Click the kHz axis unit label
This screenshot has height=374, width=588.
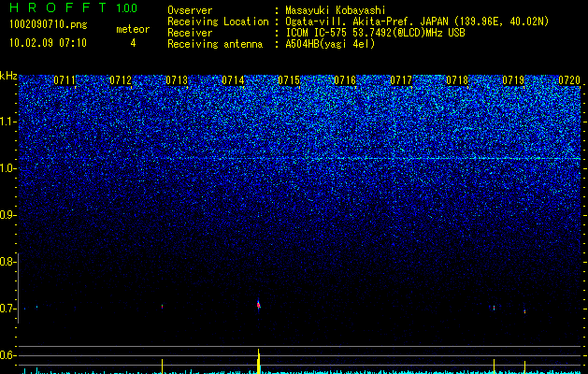[x=8, y=76]
